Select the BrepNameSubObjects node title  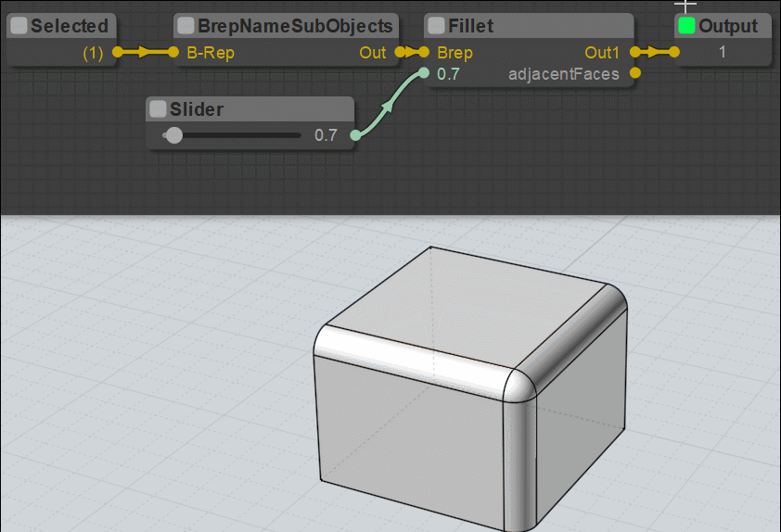[x=295, y=26]
